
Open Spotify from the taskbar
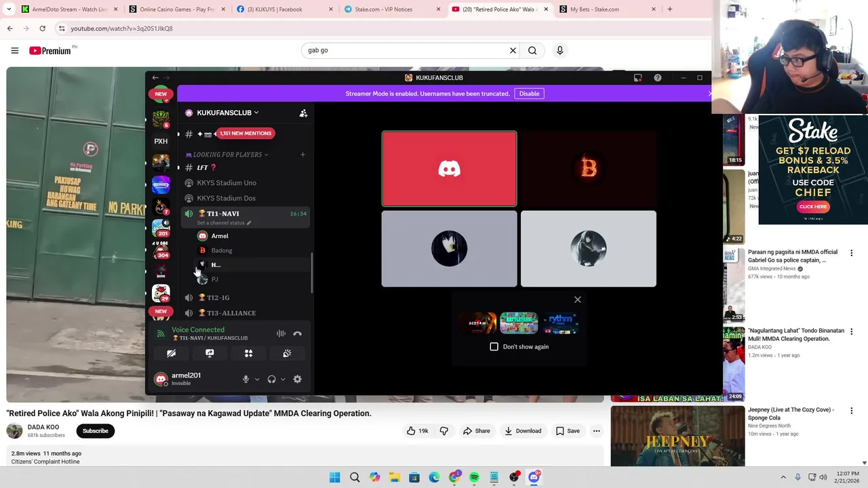tap(474, 478)
